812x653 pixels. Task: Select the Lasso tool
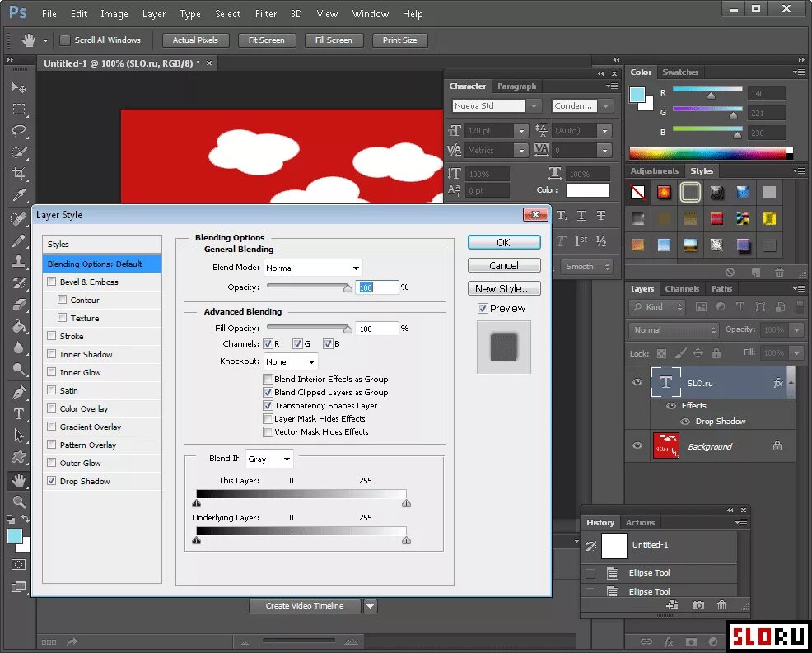pyautogui.click(x=19, y=130)
